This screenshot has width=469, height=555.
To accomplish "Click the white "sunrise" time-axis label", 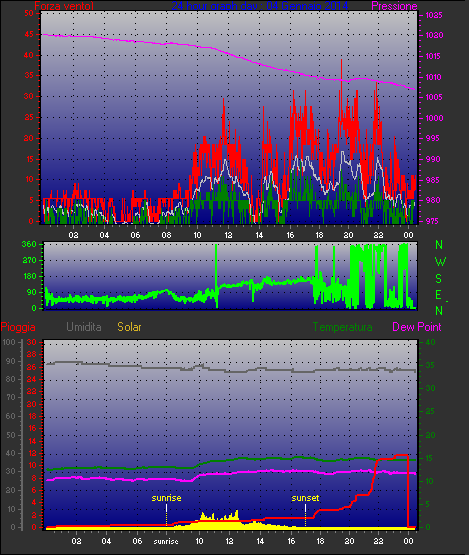I will pyautogui.click(x=166, y=541).
